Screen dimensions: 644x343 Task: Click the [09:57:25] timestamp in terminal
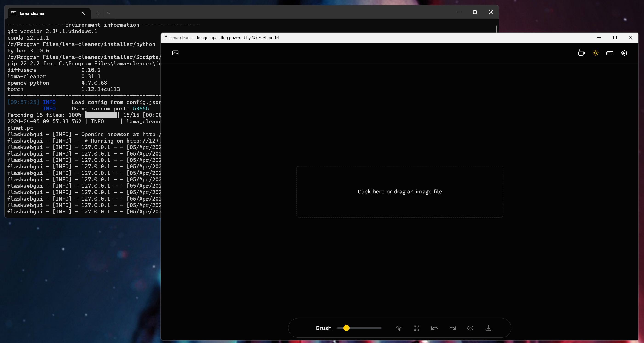(x=23, y=102)
